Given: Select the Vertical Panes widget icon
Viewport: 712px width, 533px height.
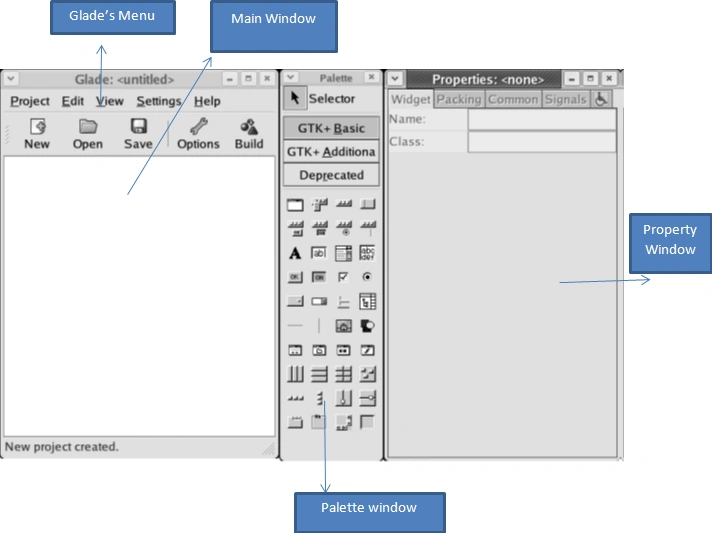Looking at the screenshot, I should (x=367, y=398).
